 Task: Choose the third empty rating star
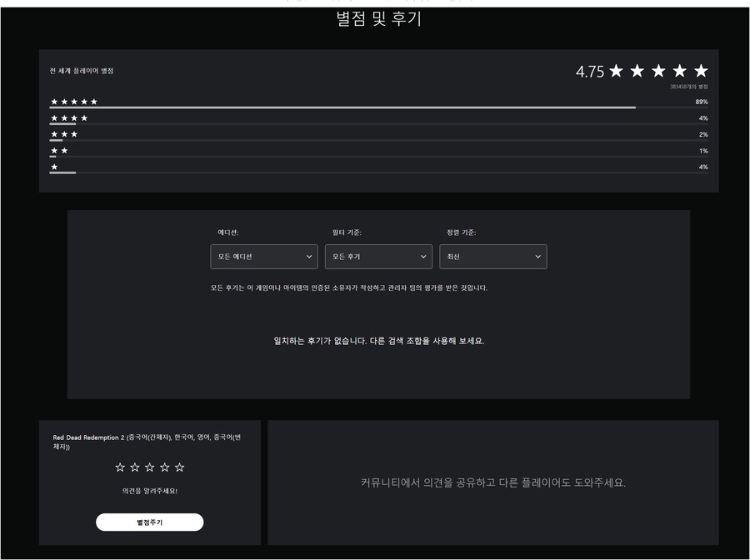(150, 467)
